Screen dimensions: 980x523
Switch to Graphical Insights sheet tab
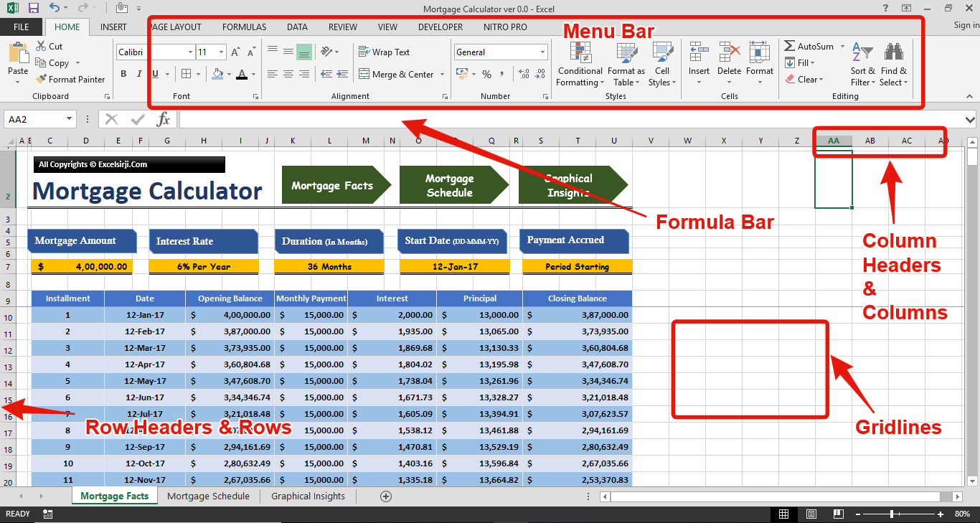pos(308,496)
